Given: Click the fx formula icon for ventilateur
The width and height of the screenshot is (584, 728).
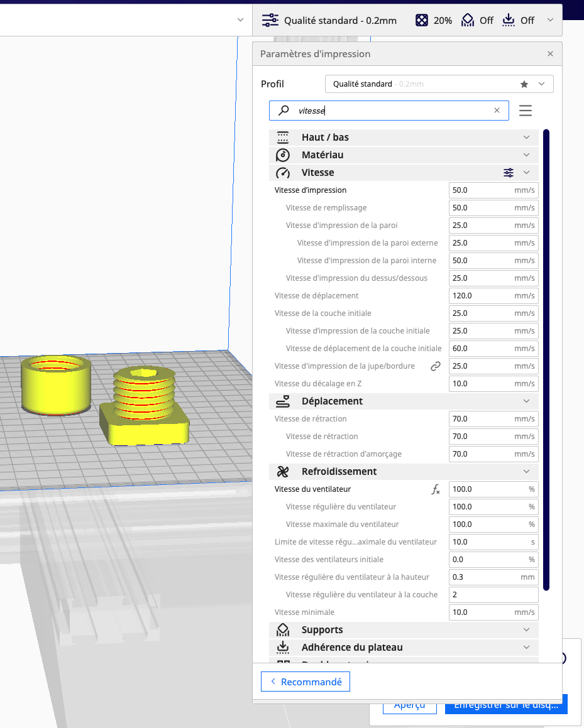Looking at the screenshot, I should (x=436, y=489).
